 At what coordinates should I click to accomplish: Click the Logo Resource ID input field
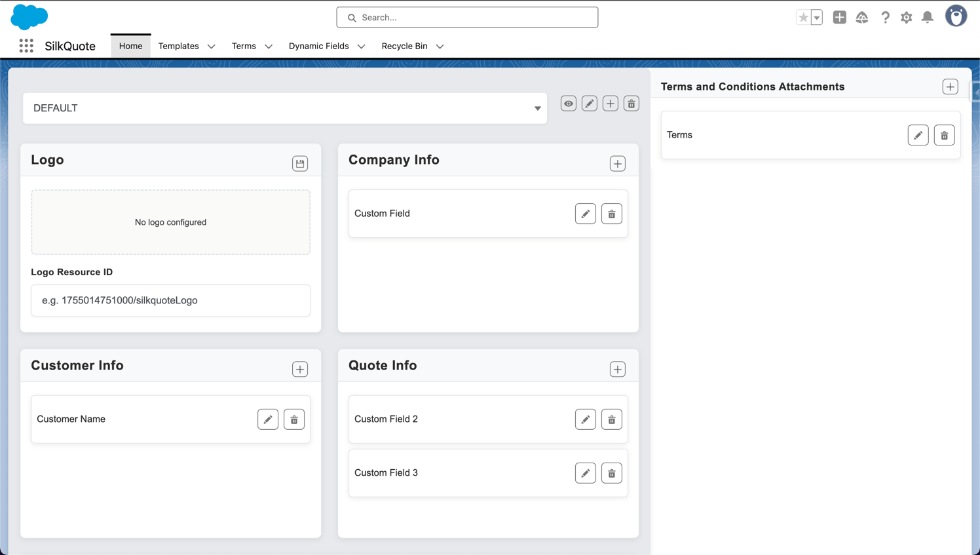click(x=170, y=301)
